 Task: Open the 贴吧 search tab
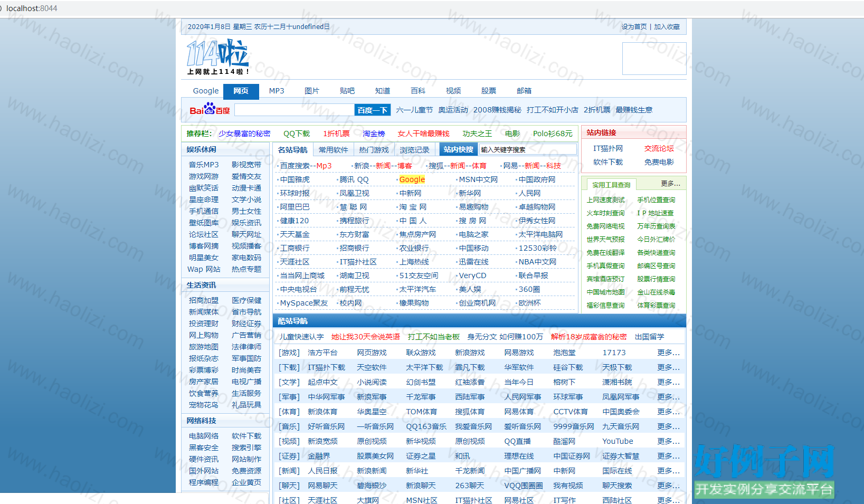tap(347, 91)
